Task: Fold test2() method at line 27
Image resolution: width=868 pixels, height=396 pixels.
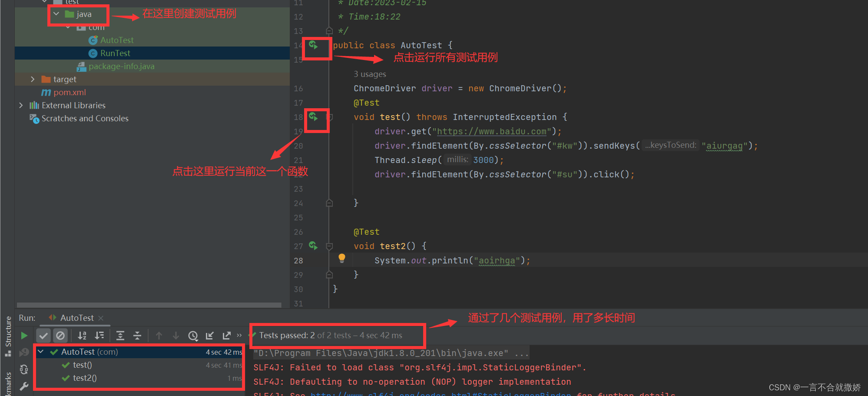Action: click(x=329, y=246)
